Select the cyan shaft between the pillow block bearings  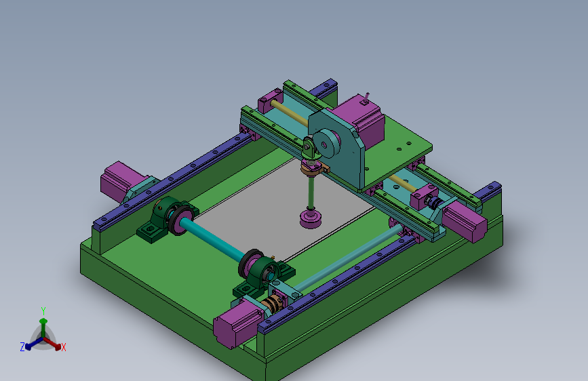[212, 241]
